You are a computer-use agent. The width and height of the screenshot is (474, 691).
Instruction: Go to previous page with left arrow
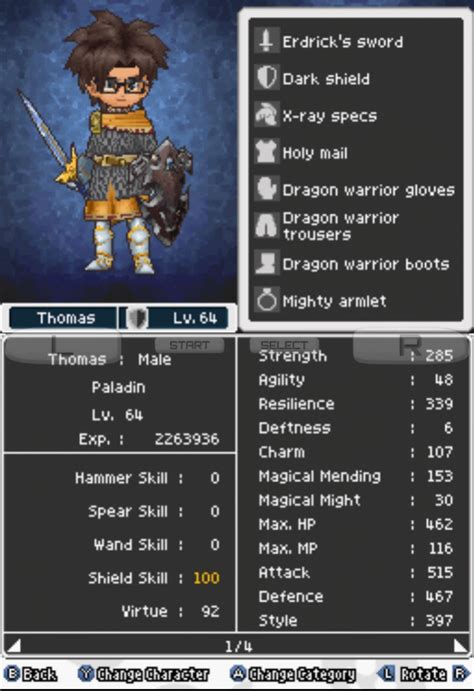pyautogui.click(x=14, y=646)
